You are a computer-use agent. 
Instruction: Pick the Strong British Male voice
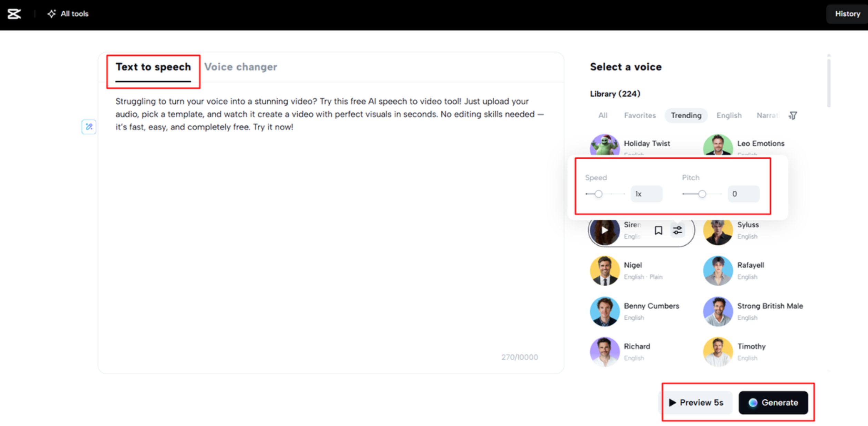(769, 306)
